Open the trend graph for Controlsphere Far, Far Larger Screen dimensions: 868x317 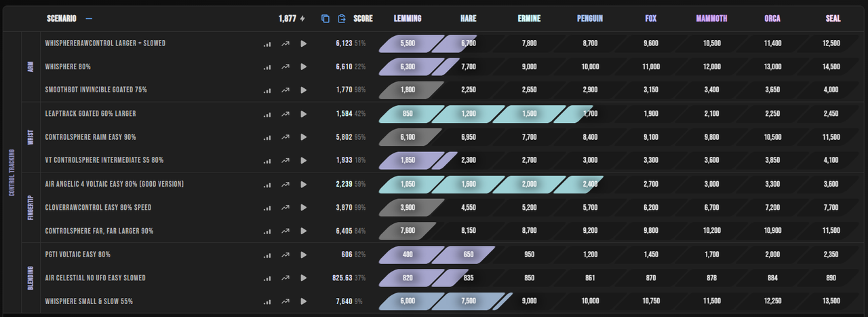click(285, 231)
